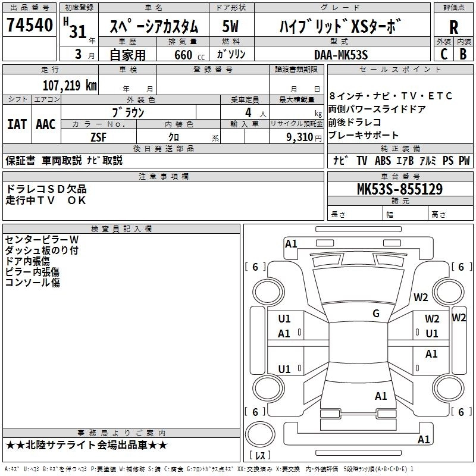Image resolution: width=476 pixels, height=476 pixels.
Task: Select the note 走行中TV OK
Action: pyautogui.click(x=46, y=201)
